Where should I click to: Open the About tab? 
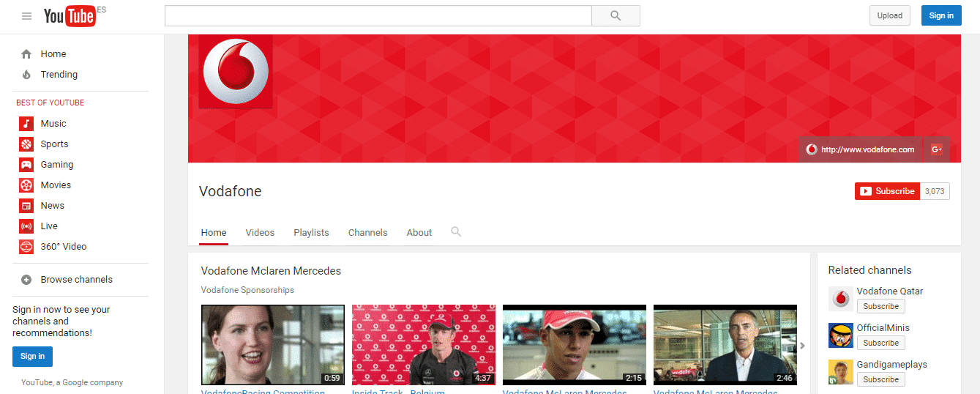pyautogui.click(x=419, y=233)
